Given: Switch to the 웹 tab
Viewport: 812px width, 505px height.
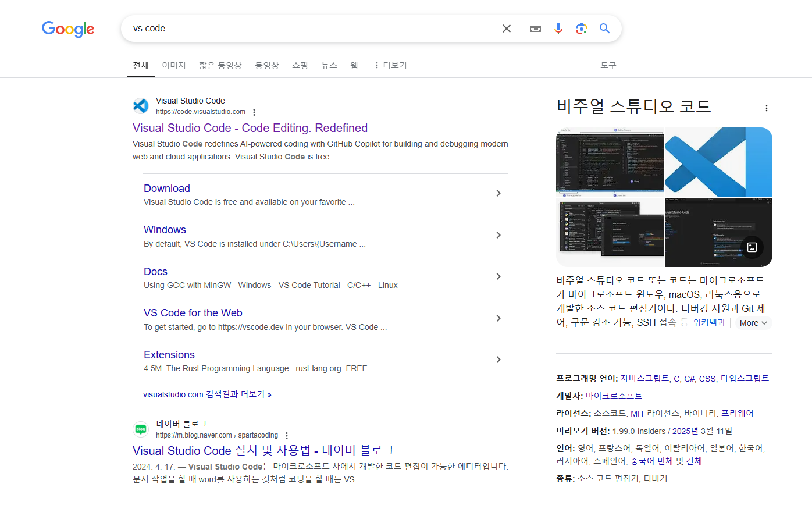Looking at the screenshot, I should (x=354, y=65).
